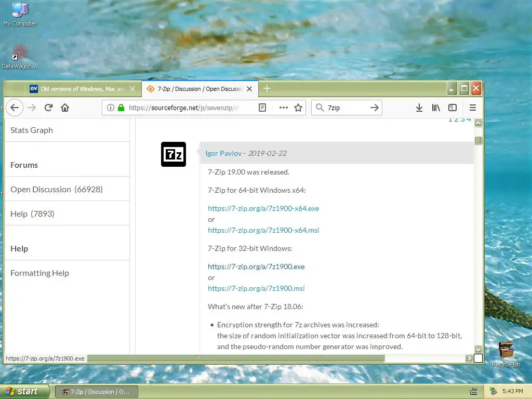Click the keyboard icon in taskbar tray
This screenshot has height=399, width=532.
(474, 392)
